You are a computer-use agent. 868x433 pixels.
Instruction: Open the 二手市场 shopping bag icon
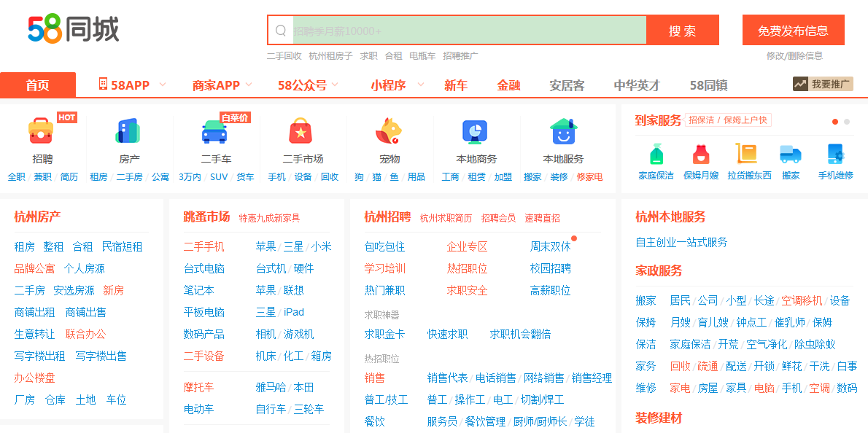click(x=301, y=131)
